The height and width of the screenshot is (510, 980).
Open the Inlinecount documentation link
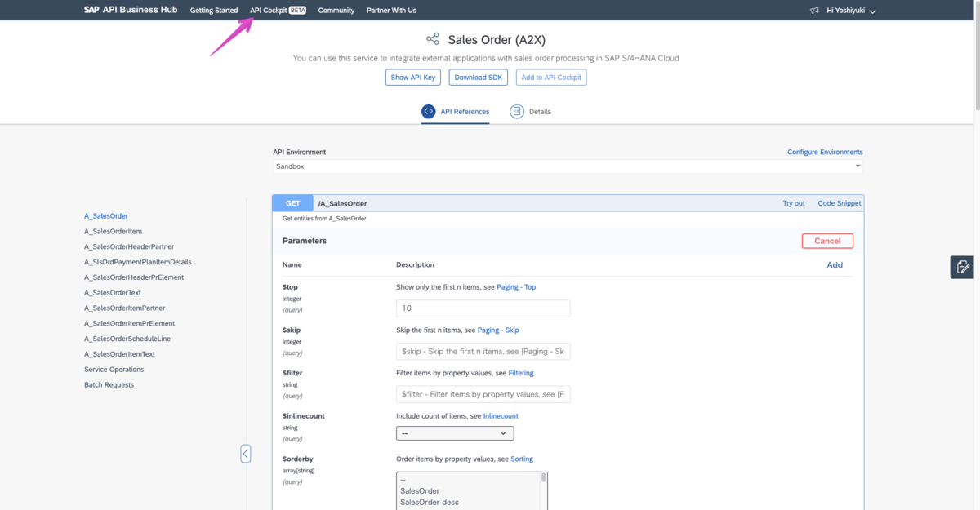(x=501, y=416)
